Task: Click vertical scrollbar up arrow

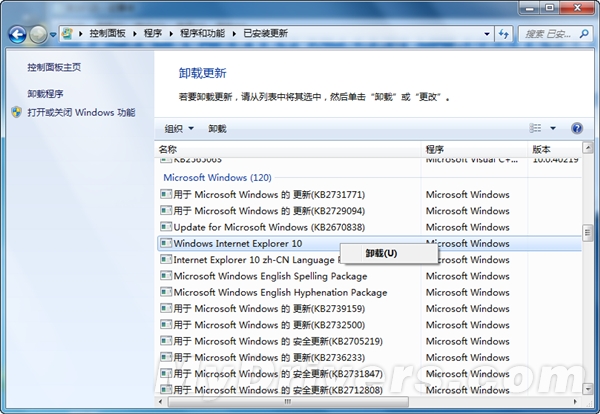Action: pos(587,147)
